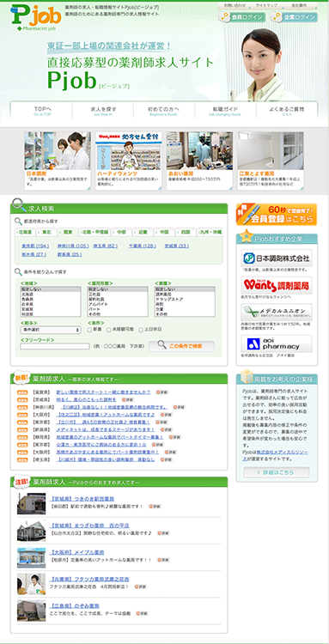Switch to the 北海道 region tab
329x644 pixels.
(x=25, y=232)
